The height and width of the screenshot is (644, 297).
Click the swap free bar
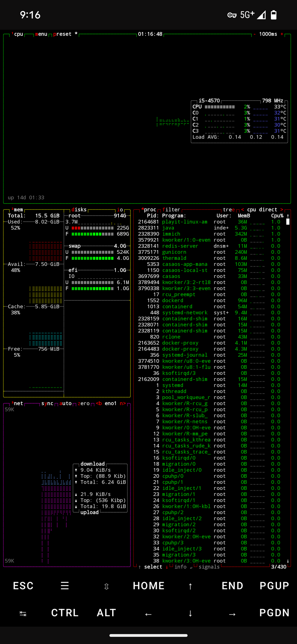[x=92, y=258]
